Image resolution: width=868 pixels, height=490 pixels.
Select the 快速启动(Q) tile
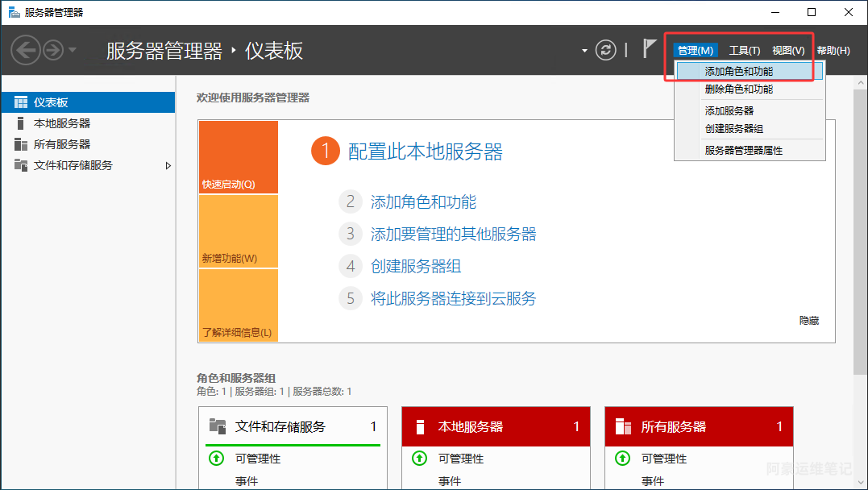(x=239, y=157)
